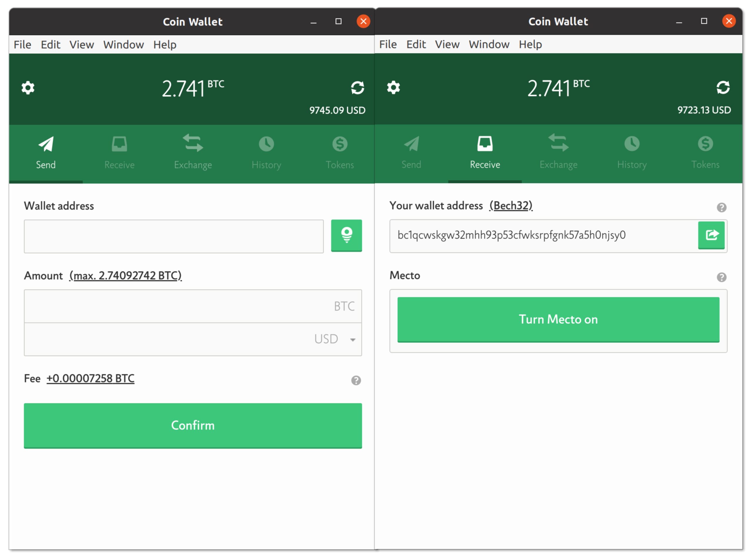Click the Wallet address input field

(174, 236)
